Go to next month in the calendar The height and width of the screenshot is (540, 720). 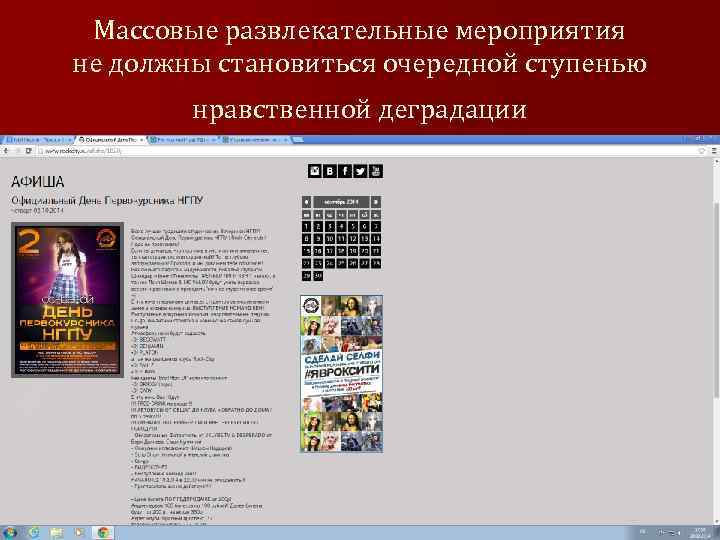point(376,202)
